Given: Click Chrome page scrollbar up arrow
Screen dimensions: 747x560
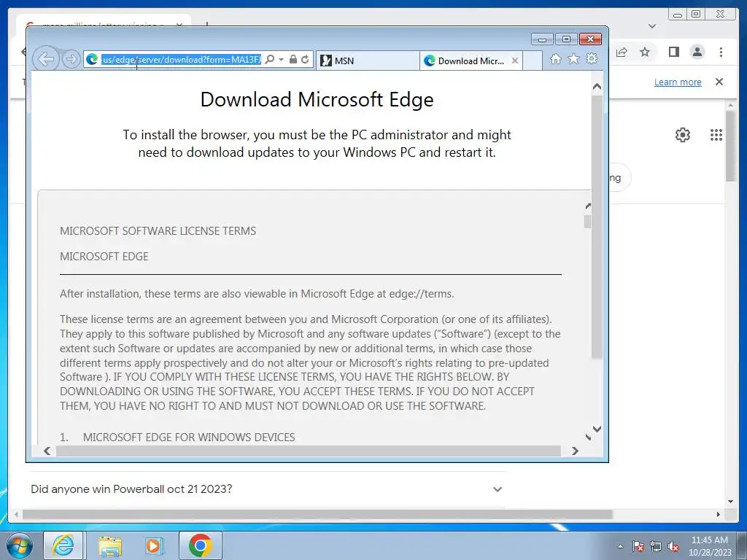Looking at the screenshot, I should [x=730, y=104].
